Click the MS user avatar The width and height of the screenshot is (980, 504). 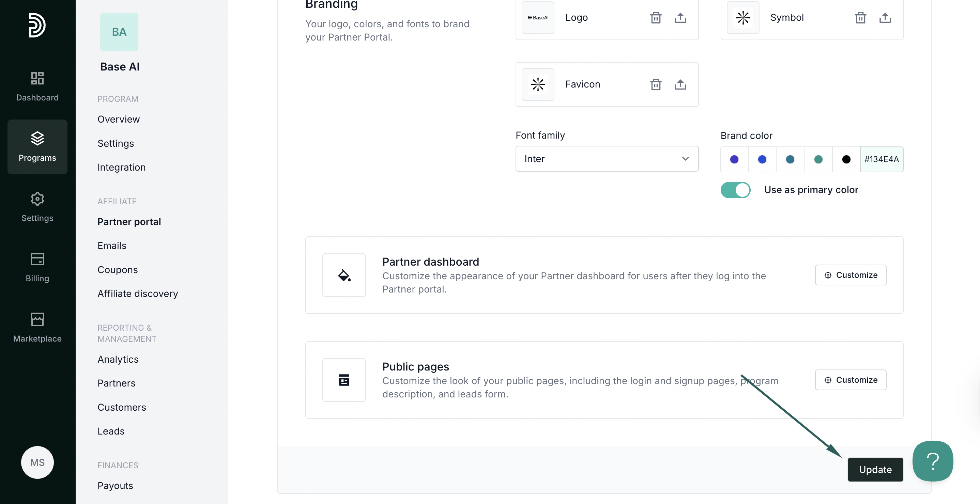click(x=37, y=462)
